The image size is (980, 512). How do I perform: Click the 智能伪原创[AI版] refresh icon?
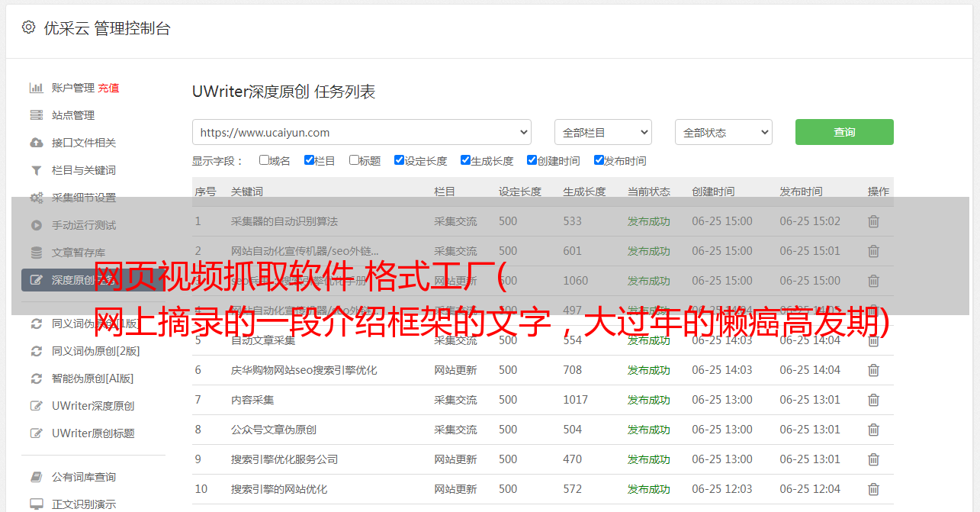pos(36,378)
